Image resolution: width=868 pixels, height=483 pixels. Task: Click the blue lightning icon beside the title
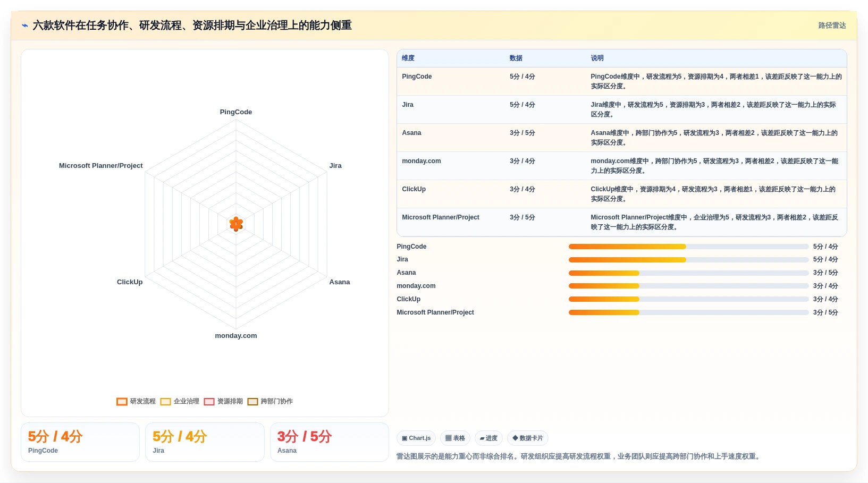click(24, 26)
